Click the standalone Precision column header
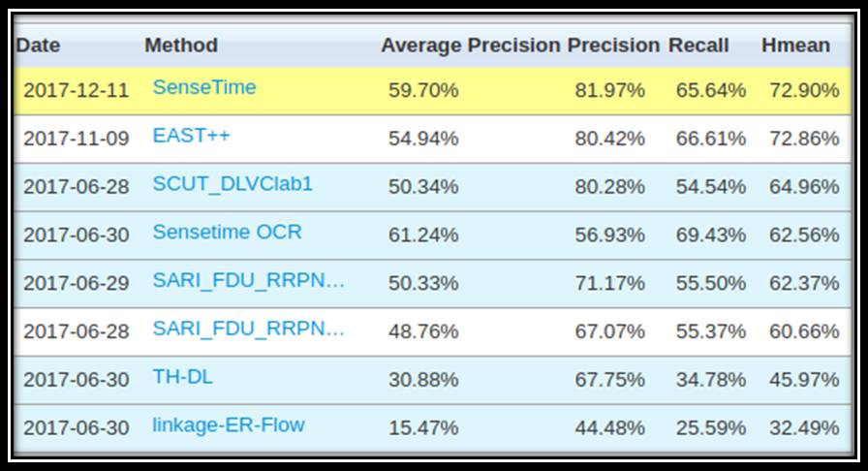Image resolution: width=868 pixels, height=471 pixels. (613, 45)
